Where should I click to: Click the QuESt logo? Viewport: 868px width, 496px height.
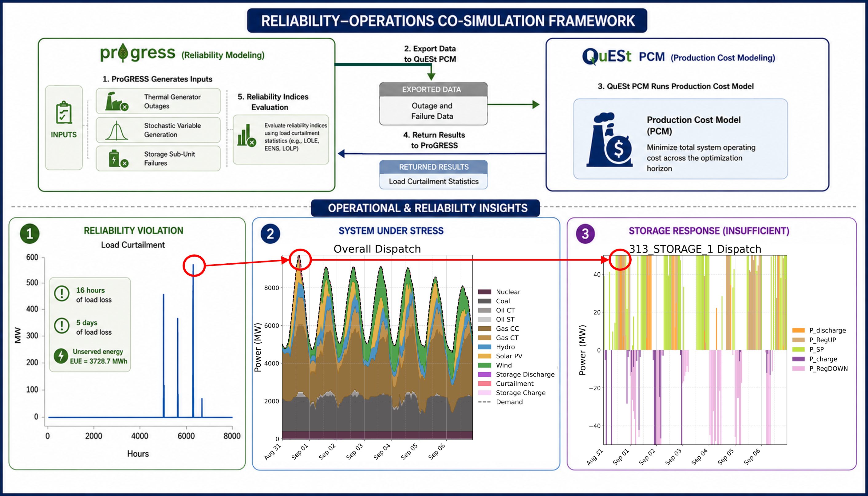coord(606,56)
